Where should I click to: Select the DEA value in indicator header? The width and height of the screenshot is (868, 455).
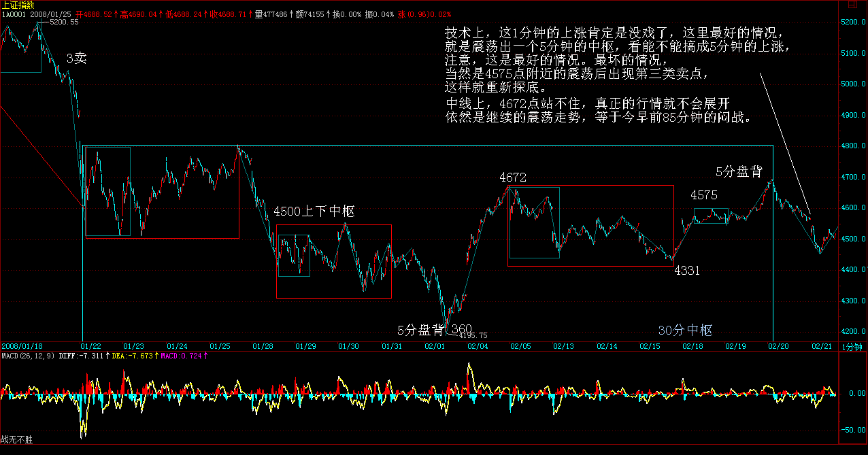[x=133, y=356]
